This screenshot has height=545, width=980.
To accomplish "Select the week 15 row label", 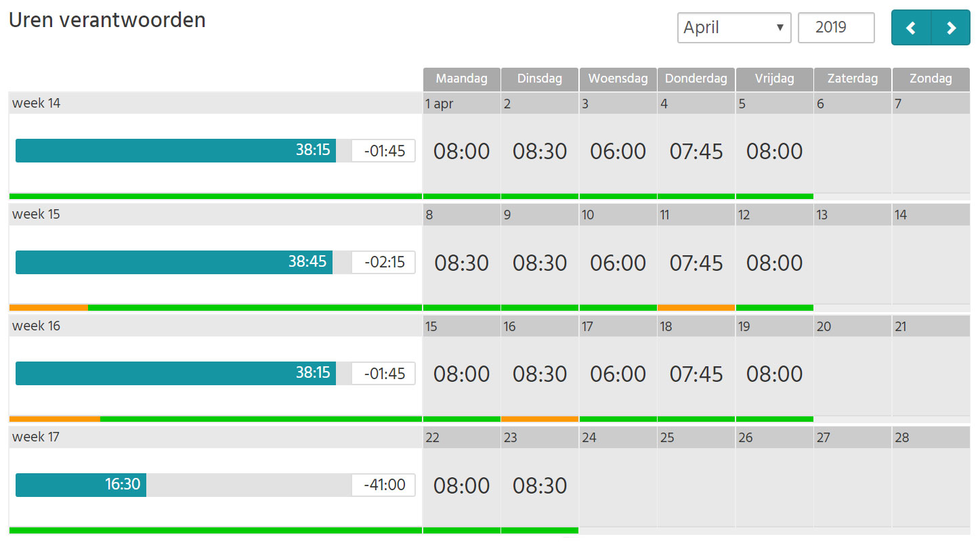I will (x=215, y=214).
